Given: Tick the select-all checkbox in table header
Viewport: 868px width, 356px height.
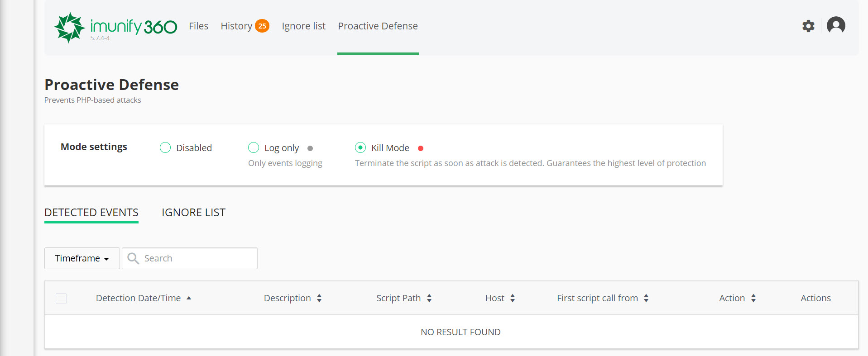Looking at the screenshot, I should (61, 299).
